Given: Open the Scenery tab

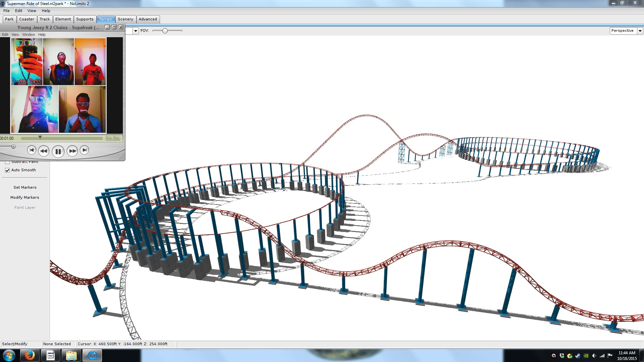Looking at the screenshot, I should [125, 19].
